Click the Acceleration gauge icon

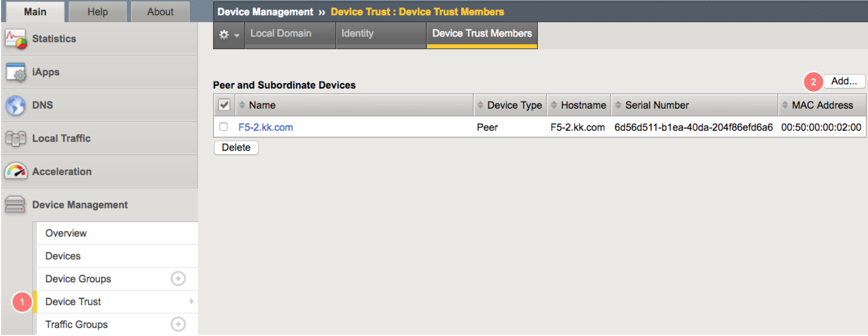click(16, 171)
